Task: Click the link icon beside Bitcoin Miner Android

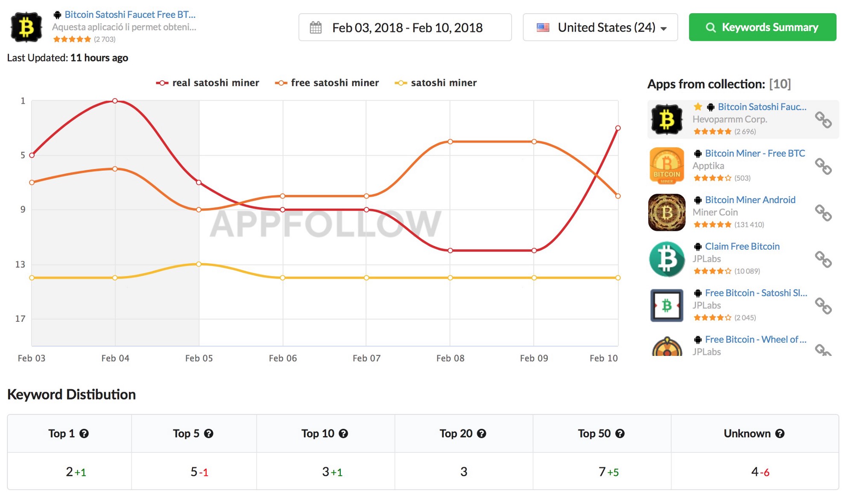Action: [x=823, y=213]
